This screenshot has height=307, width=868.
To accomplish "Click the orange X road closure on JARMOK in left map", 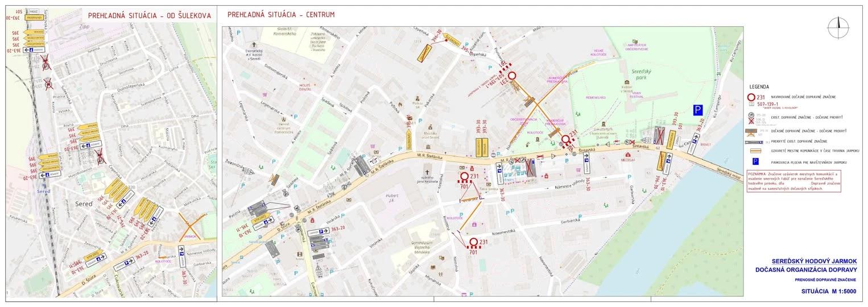I will click(x=191, y=226).
